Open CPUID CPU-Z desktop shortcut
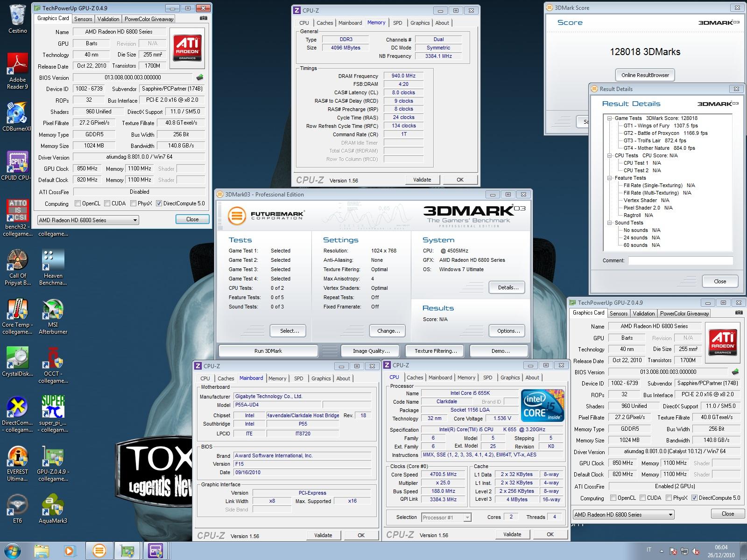Image resolution: width=747 pixels, height=560 pixels. click(17, 166)
